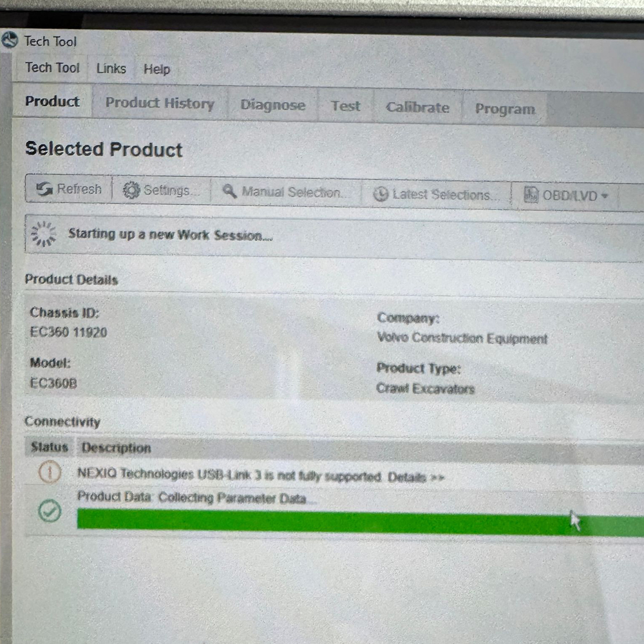Switch to the Calibrate tab
Screen dimensions: 644x644
(418, 108)
